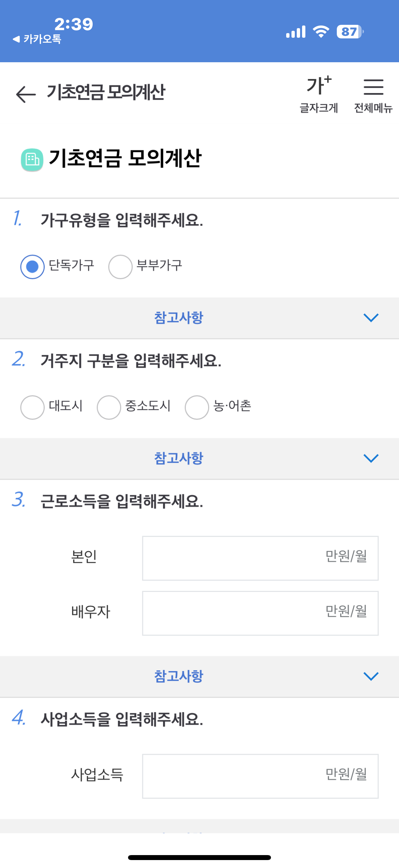399x868 pixels.
Task: Expand 참고사항 under earned income question
Action: 199,676
